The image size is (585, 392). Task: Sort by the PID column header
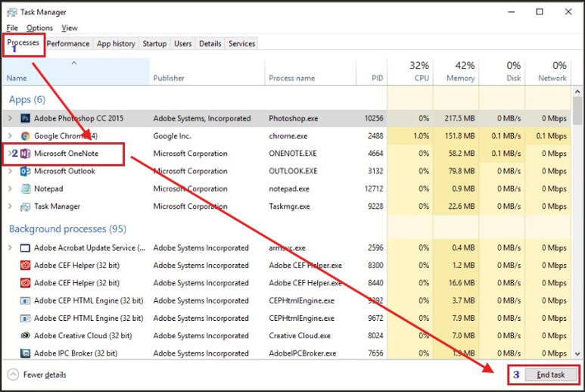click(372, 72)
